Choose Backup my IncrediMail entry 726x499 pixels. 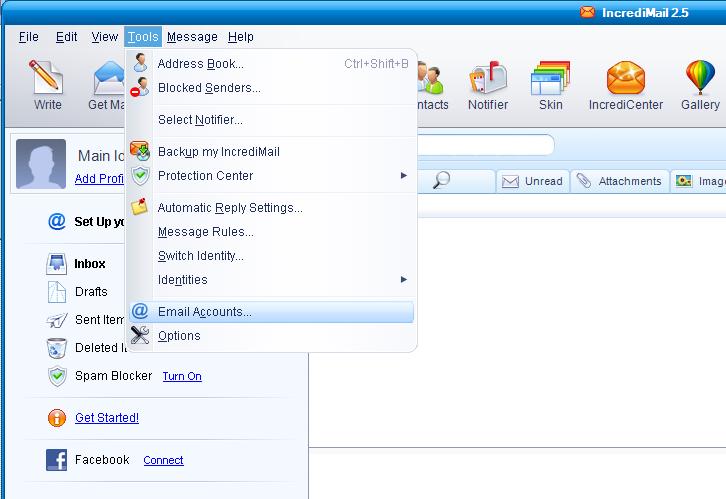coord(271,151)
